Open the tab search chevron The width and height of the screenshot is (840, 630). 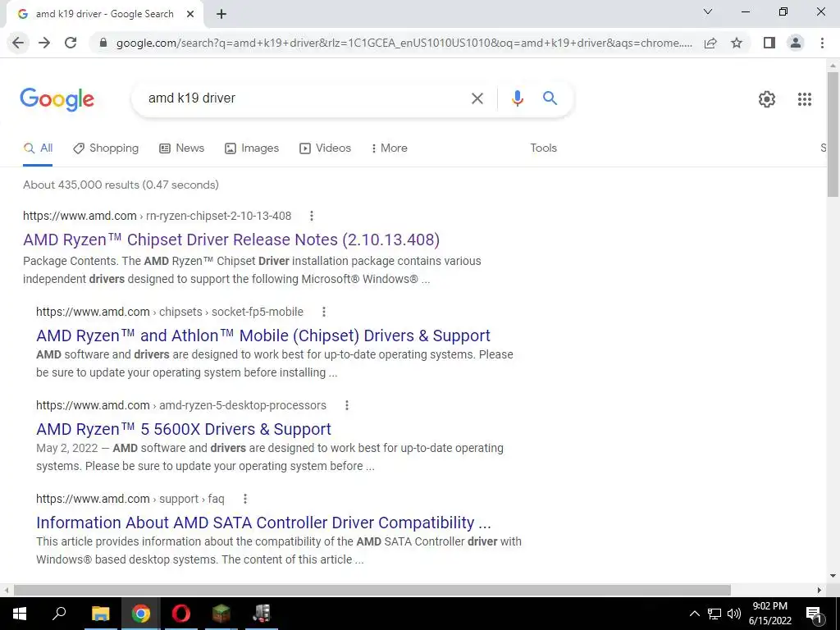(x=708, y=11)
